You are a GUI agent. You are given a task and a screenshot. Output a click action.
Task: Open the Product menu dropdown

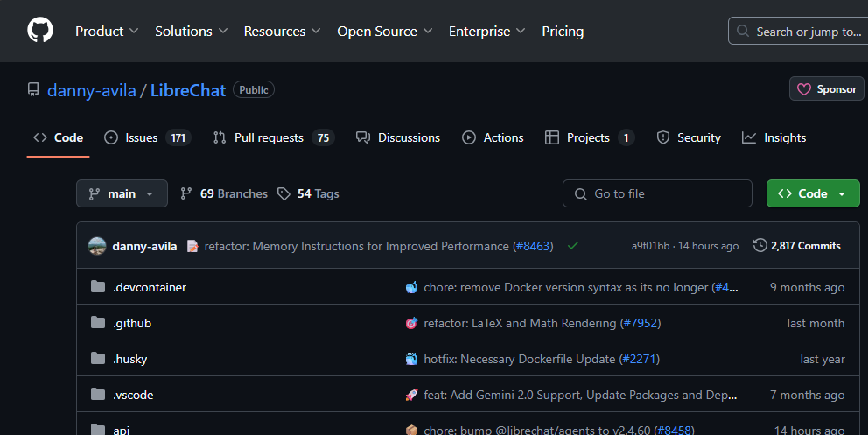tap(106, 31)
